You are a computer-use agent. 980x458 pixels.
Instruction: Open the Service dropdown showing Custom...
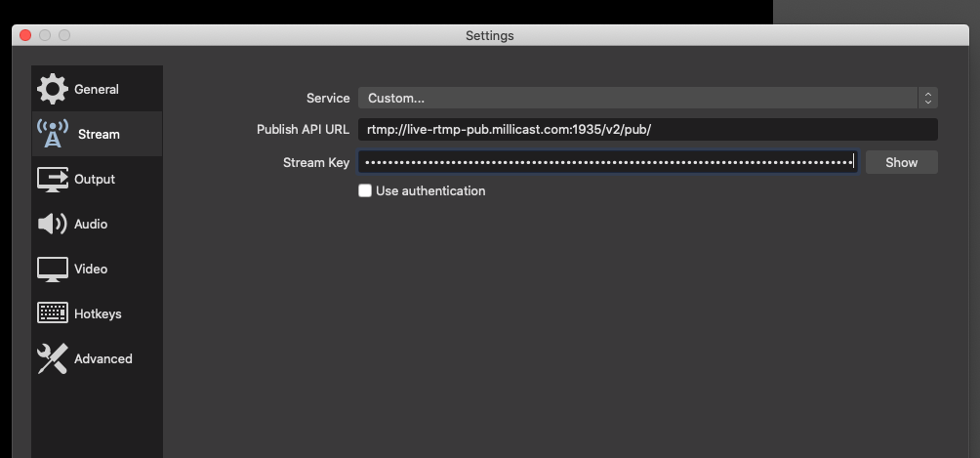pyautogui.click(x=636, y=98)
